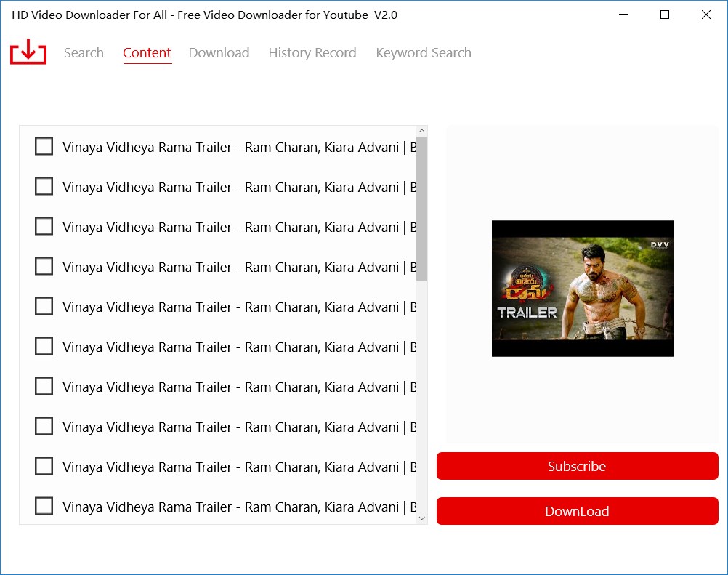Click the red download arrow logo
Viewport: 728px width, 575px height.
click(x=27, y=52)
